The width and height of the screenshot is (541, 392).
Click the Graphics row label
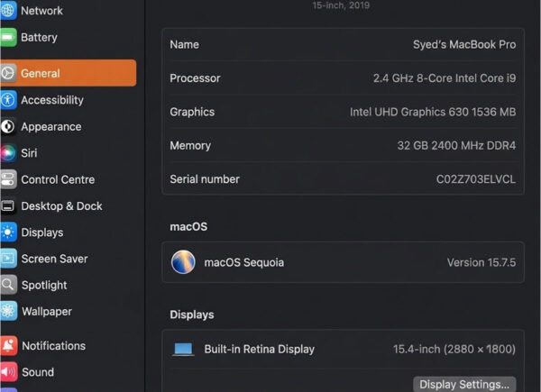tap(192, 112)
